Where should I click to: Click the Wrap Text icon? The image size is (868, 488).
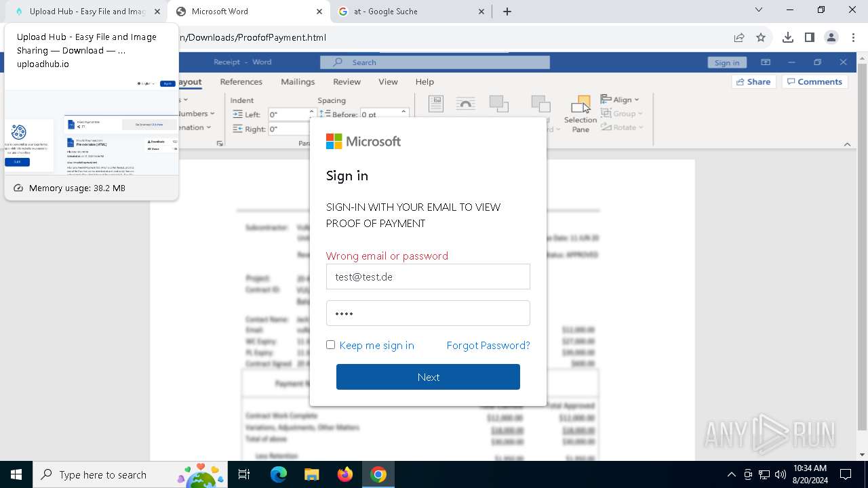click(466, 104)
